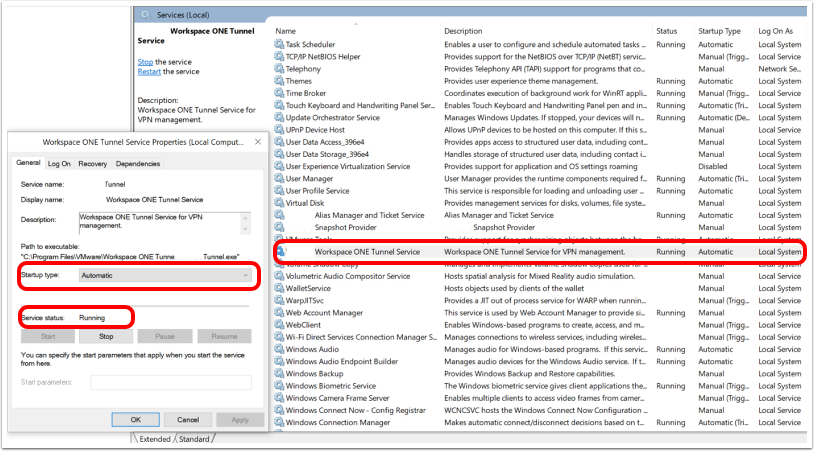Click the WalletService gear icon
814x451 pixels.
[x=280, y=288]
